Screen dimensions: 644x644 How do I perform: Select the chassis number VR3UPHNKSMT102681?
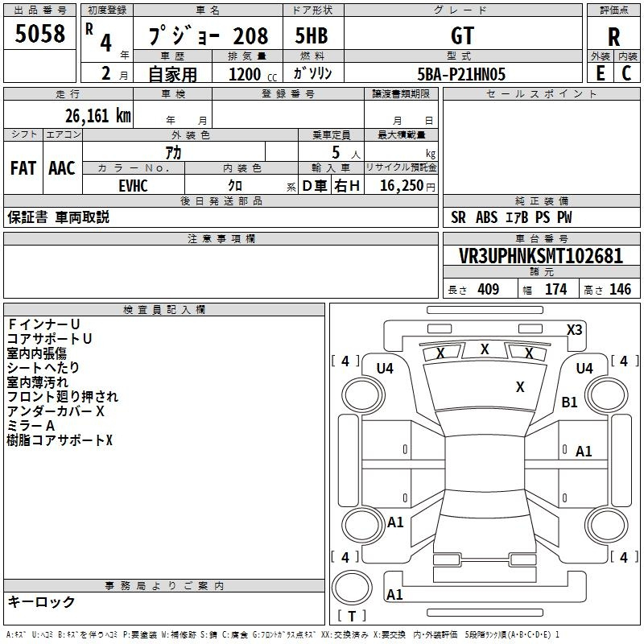click(540, 256)
